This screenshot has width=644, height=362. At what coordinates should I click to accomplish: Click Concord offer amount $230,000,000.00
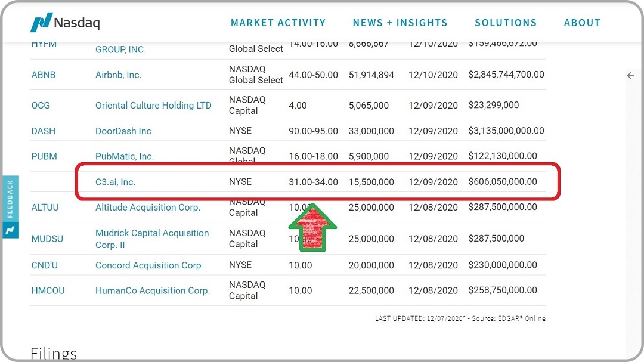(503, 265)
